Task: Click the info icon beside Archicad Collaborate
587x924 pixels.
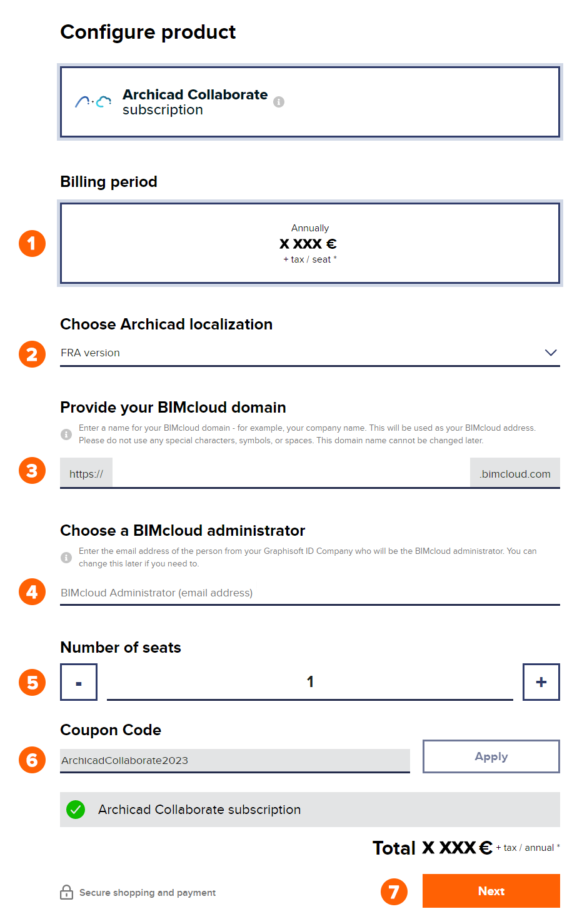Action: (279, 102)
